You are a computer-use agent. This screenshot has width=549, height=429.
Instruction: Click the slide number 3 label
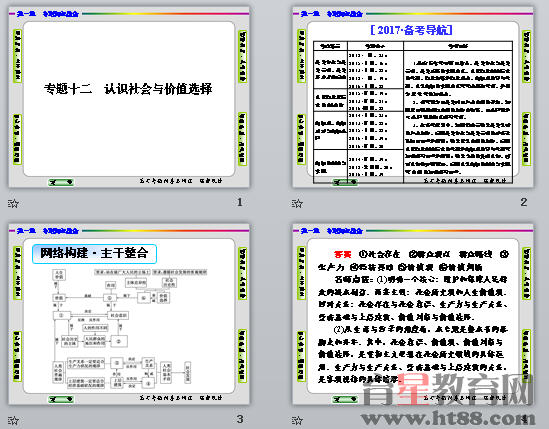click(240, 419)
